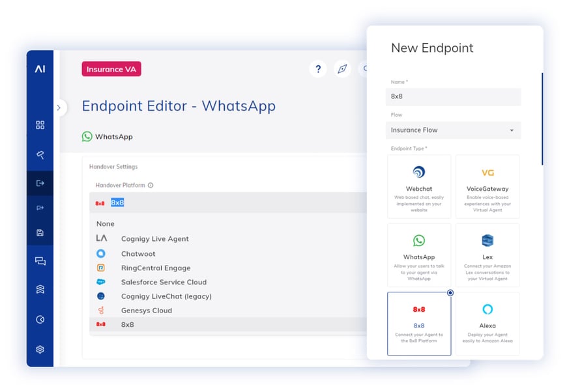Screen dimensions: 567x392
Task: Click the flag-arrow icon in sidebar
Action: pos(40,208)
